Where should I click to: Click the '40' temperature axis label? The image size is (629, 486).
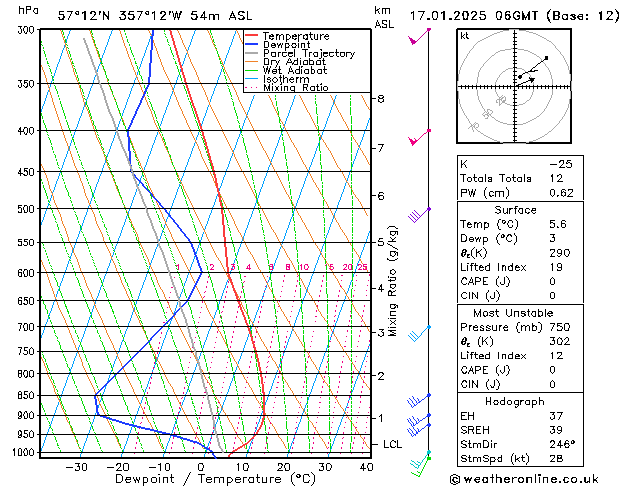(367, 467)
